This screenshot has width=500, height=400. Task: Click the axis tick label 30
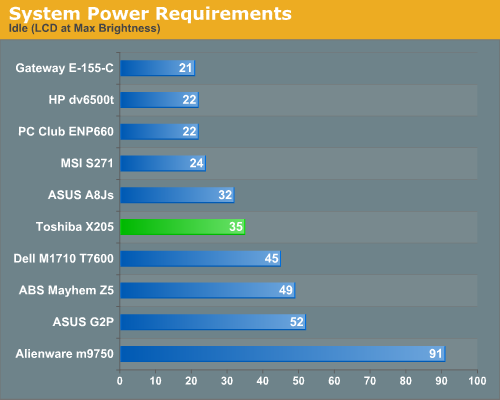pyautogui.click(x=227, y=381)
